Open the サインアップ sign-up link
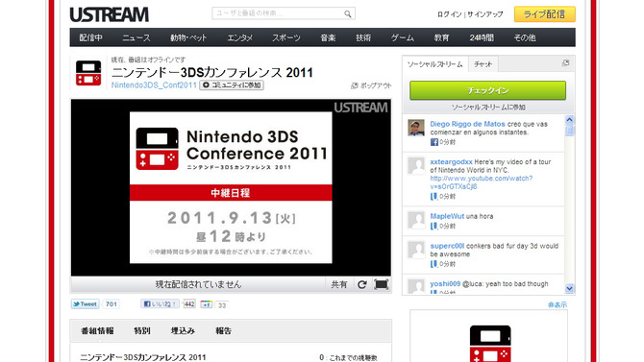The height and width of the screenshot is (362, 644). pos(485,14)
